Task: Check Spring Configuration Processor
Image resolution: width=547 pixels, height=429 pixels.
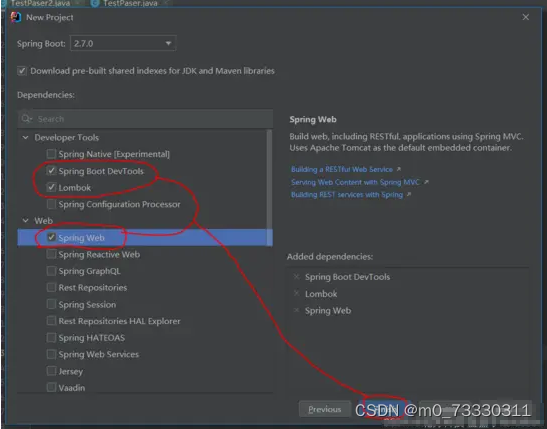Action: point(51,204)
